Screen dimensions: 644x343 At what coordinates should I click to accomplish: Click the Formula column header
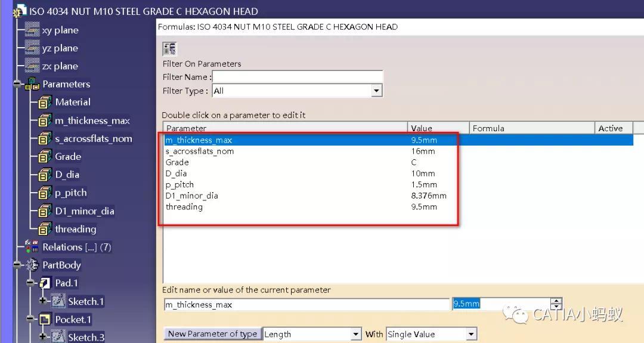point(532,128)
